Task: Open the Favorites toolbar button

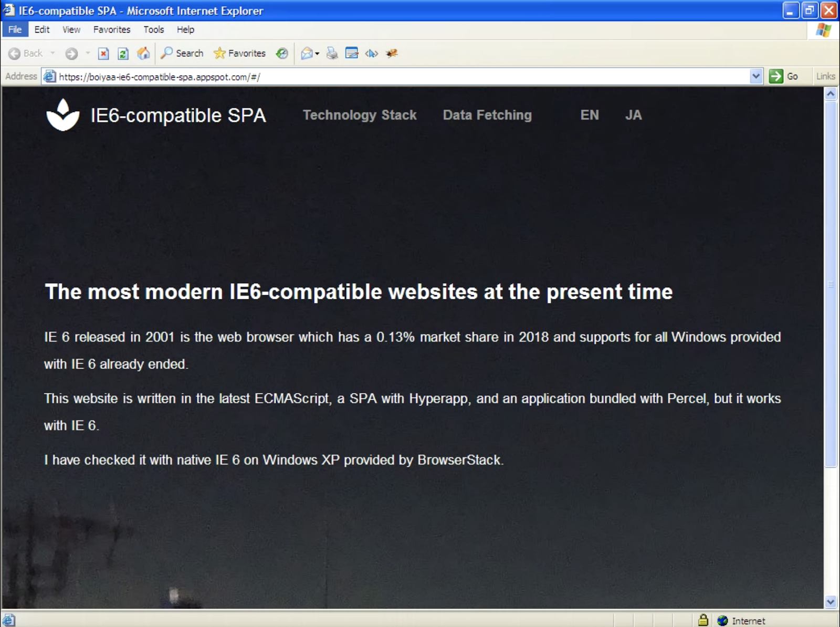Action: pos(239,53)
